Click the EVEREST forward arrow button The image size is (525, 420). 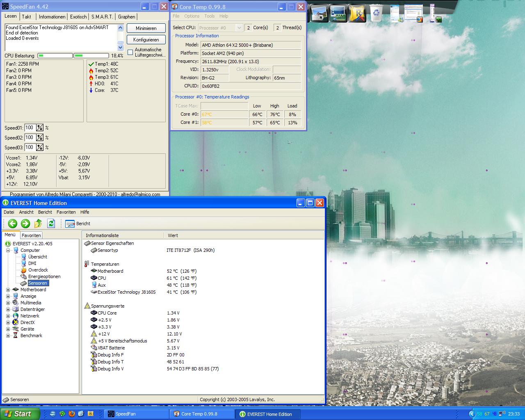[25, 224]
